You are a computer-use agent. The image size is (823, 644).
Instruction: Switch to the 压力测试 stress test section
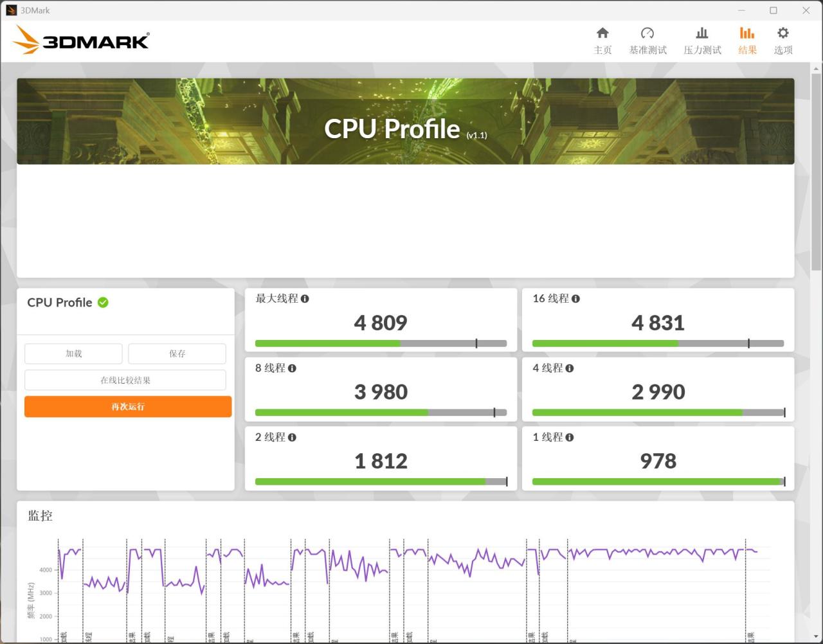[x=702, y=40]
